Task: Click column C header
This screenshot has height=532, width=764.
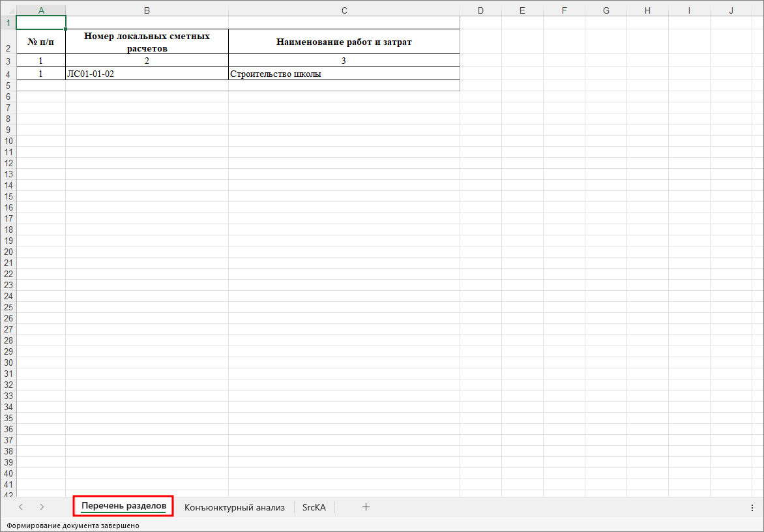Action: click(344, 10)
